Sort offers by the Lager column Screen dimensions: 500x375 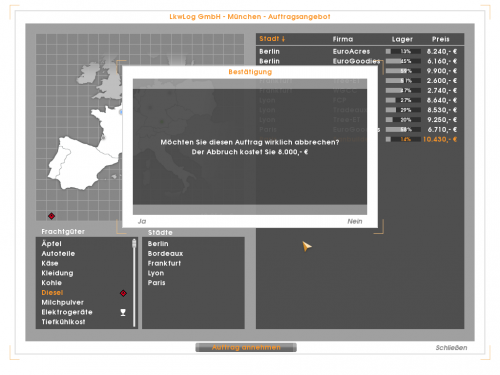[402, 39]
